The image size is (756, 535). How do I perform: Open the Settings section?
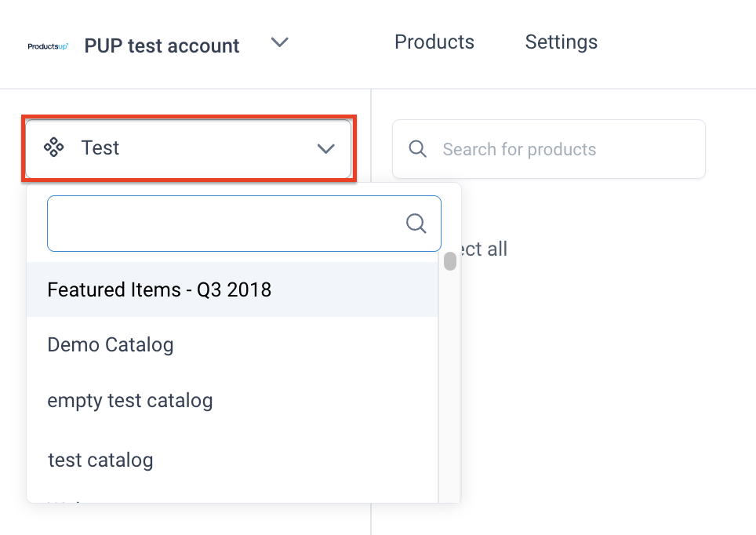click(x=561, y=42)
